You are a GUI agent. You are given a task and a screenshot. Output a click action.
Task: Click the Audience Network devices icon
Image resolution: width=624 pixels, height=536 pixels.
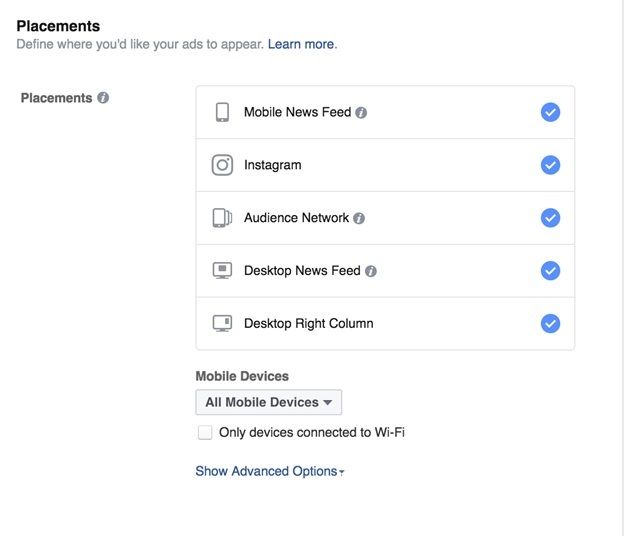[222, 218]
